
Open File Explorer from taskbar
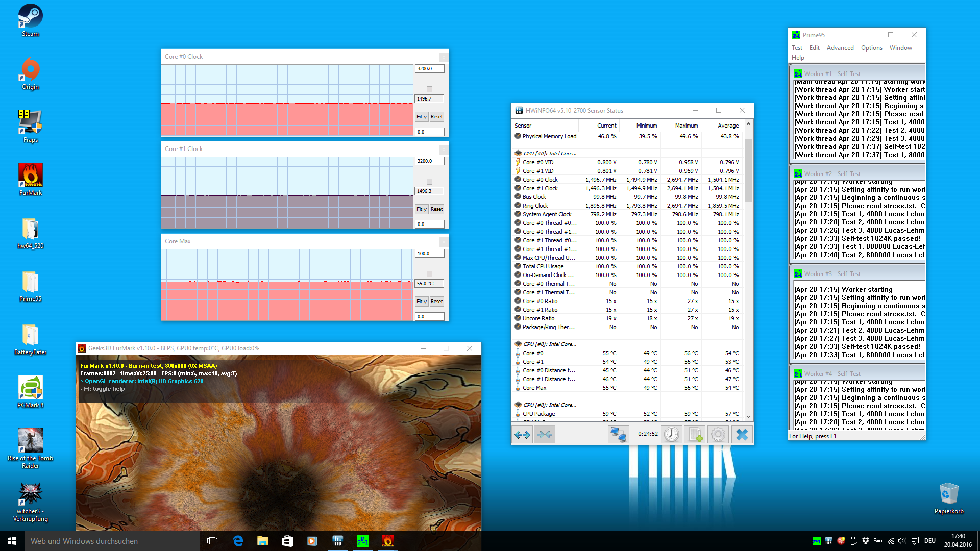262,541
